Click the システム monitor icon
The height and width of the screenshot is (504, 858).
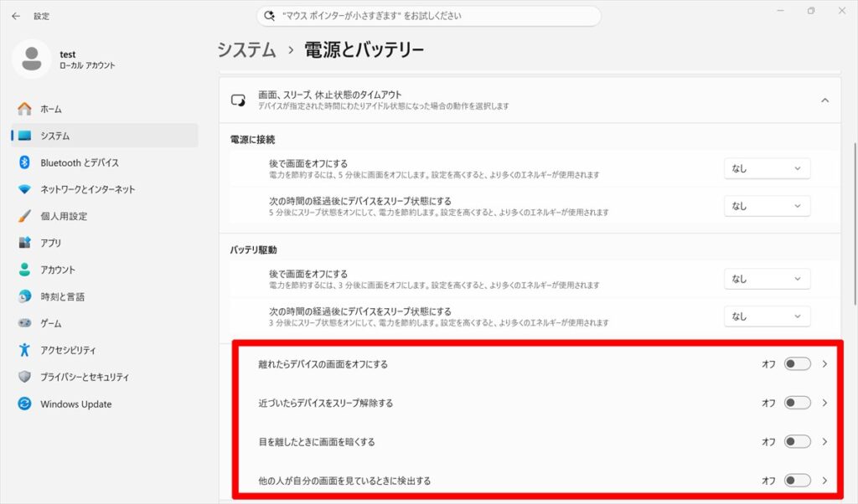[x=24, y=136]
